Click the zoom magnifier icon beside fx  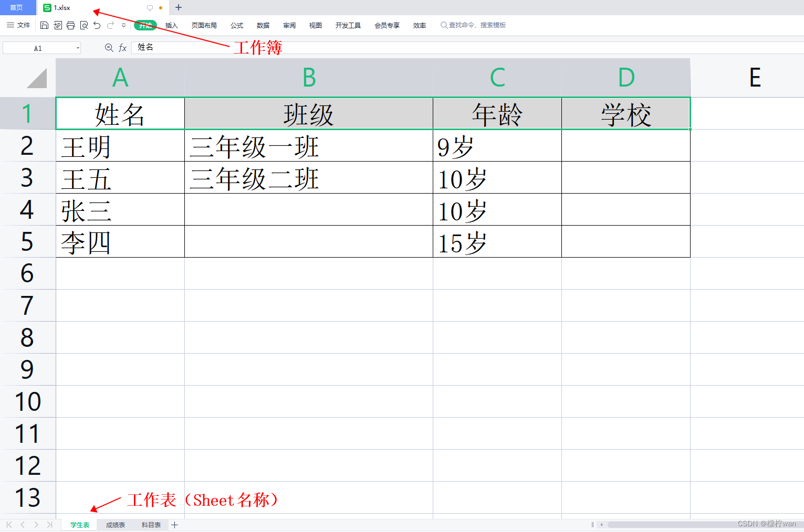coord(109,48)
